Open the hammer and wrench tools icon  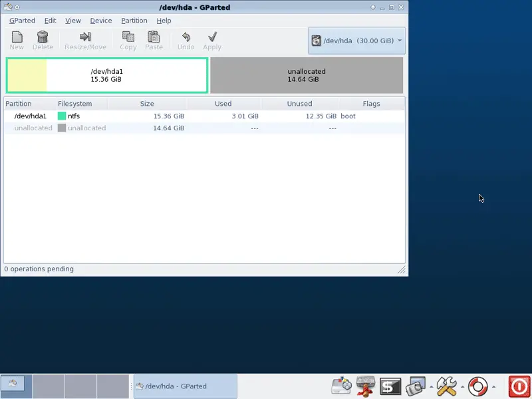tap(446, 386)
